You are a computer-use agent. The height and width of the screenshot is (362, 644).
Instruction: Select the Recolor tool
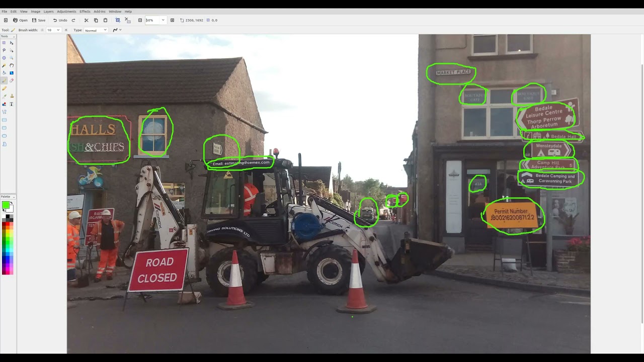[x=4, y=104]
